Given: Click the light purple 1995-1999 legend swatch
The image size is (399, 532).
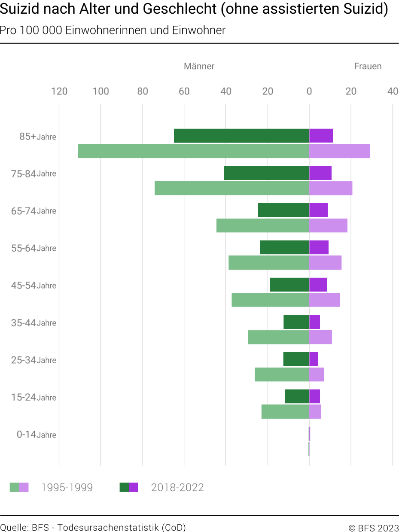Looking at the screenshot, I should tap(24, 487).
